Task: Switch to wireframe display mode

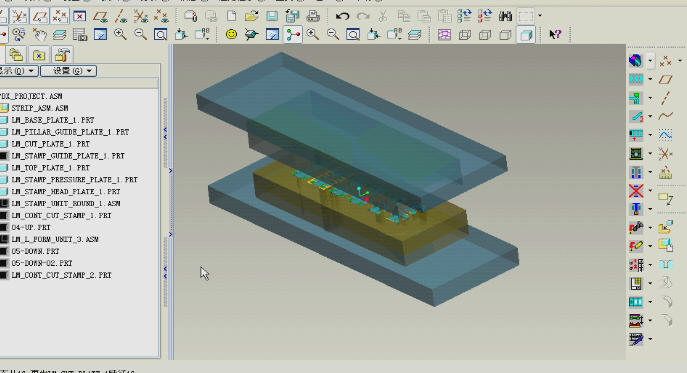Action: (x=464, y=34)
